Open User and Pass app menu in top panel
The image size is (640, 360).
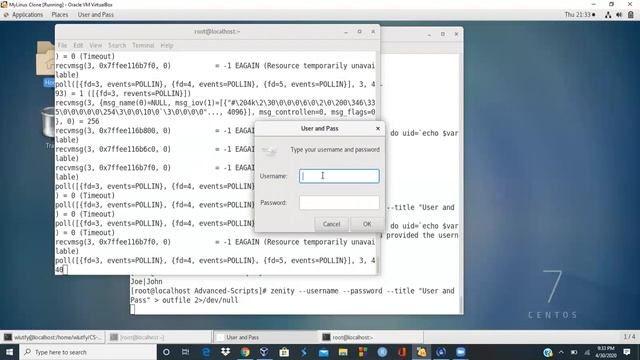point(96,15)
